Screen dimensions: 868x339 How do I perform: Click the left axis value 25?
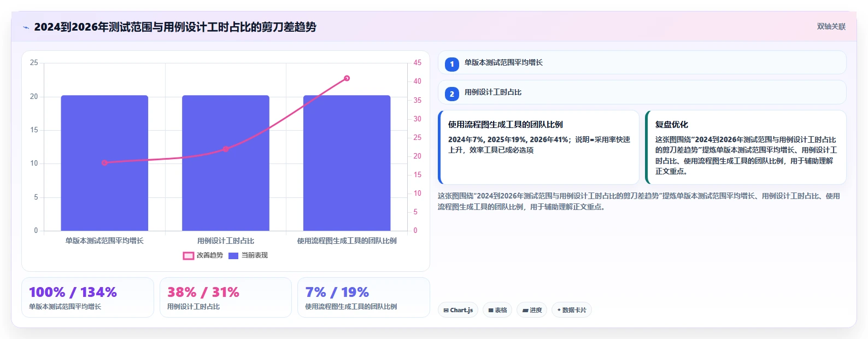click(x=34, y=63)
